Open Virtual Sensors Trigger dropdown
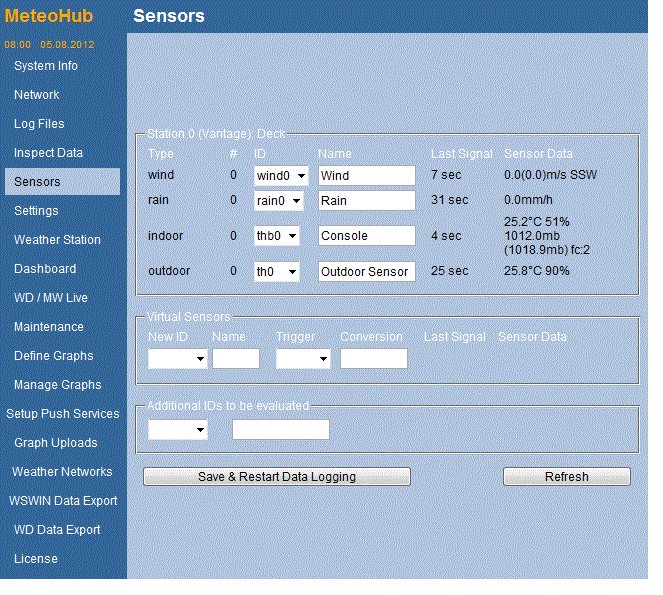This screenshot has height=595, width=663. pos(303,359)
